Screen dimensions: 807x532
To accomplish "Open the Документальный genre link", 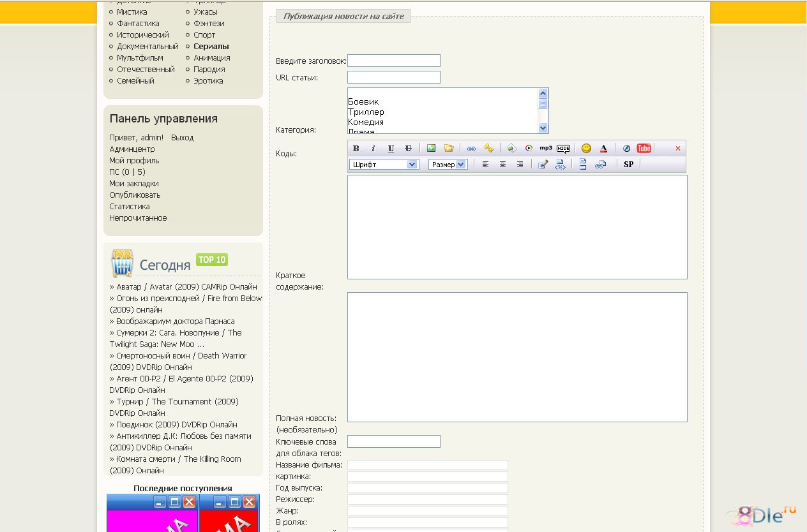I will click(x=147, y=47).
